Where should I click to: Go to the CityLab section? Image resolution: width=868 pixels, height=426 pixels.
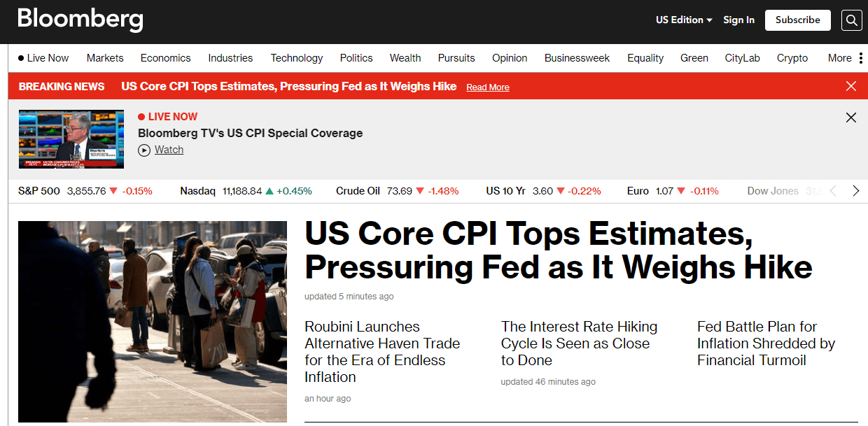click(742, 58)
